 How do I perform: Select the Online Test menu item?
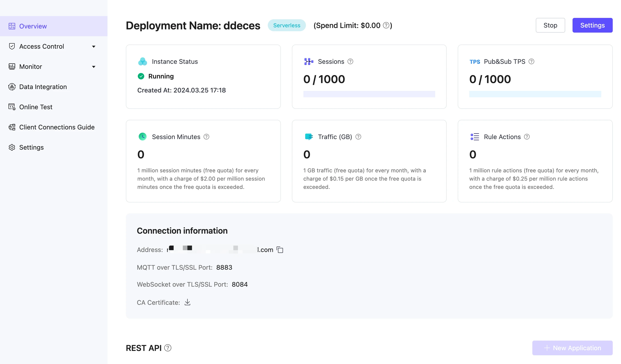coord(36,106)
